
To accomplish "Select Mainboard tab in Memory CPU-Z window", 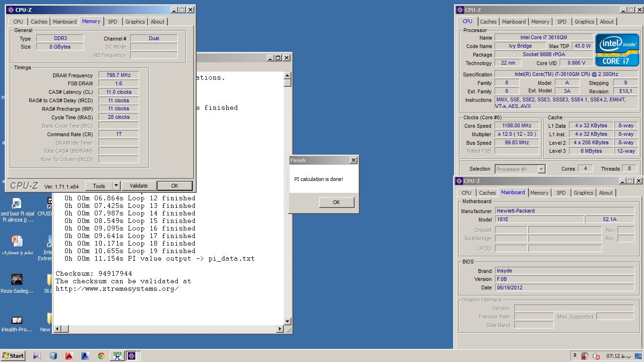I will pyautogui.click(x=65, y=22).
